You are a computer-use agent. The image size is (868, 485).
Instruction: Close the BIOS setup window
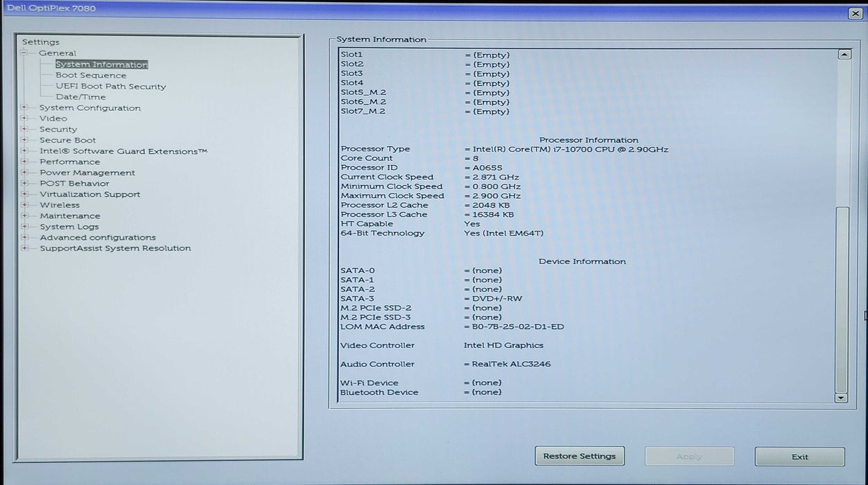tap(855, 13)
